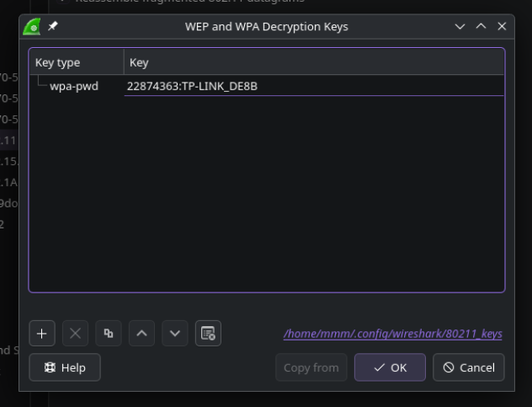Move the key entry down
The image size is (532, 407).
174,333
